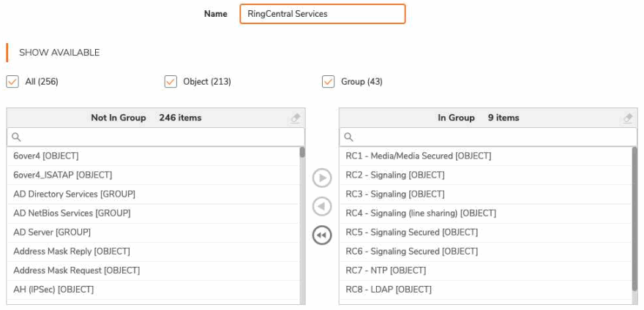644x310 pixels.
Task: Click the SHOW AVAILABLE section heading
Action: 59,53
